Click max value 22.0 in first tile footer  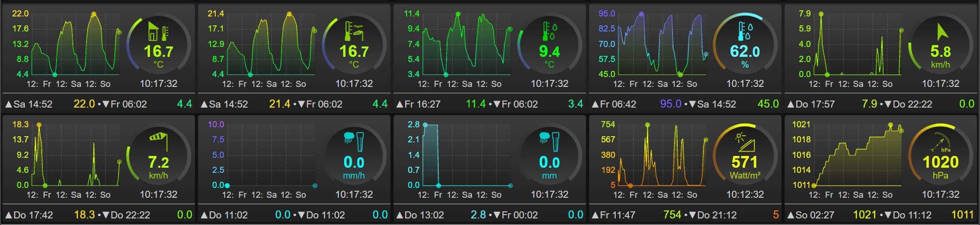tap(84, 104)
